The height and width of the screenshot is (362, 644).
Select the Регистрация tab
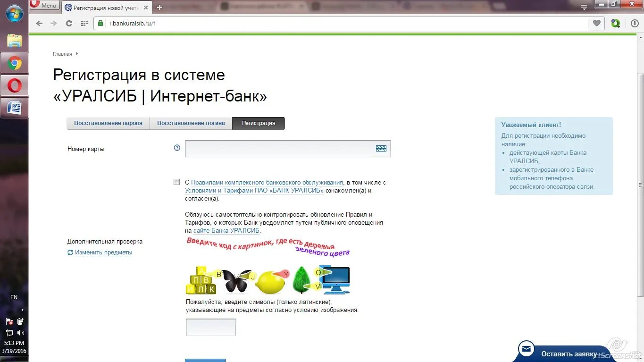click(x=259, y=123)
